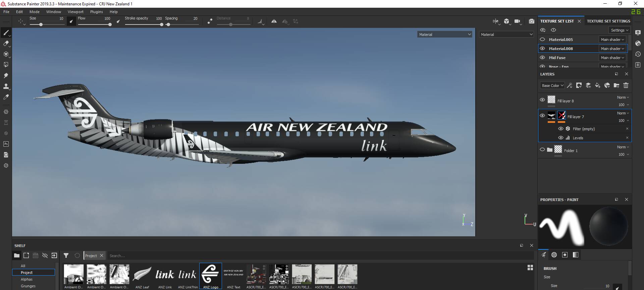Add a smart material icon in Layers

pos(607,85)
